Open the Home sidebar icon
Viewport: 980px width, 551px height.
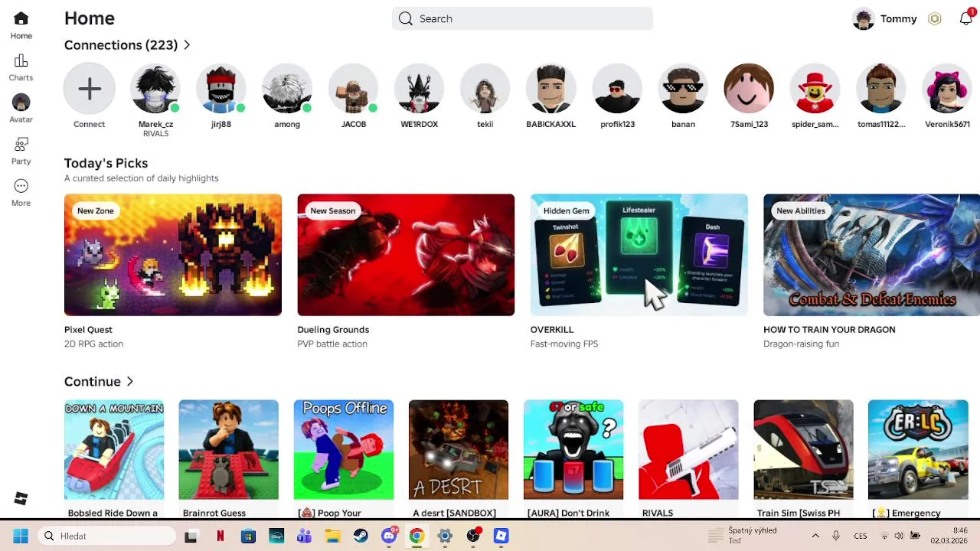pyautogui.click(x=21, y=19)
